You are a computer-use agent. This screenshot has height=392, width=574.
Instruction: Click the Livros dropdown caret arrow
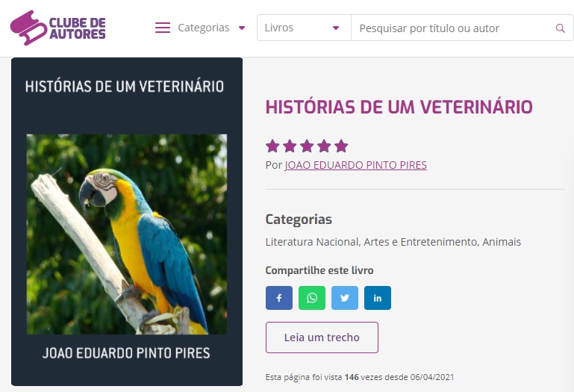[336, 28]
